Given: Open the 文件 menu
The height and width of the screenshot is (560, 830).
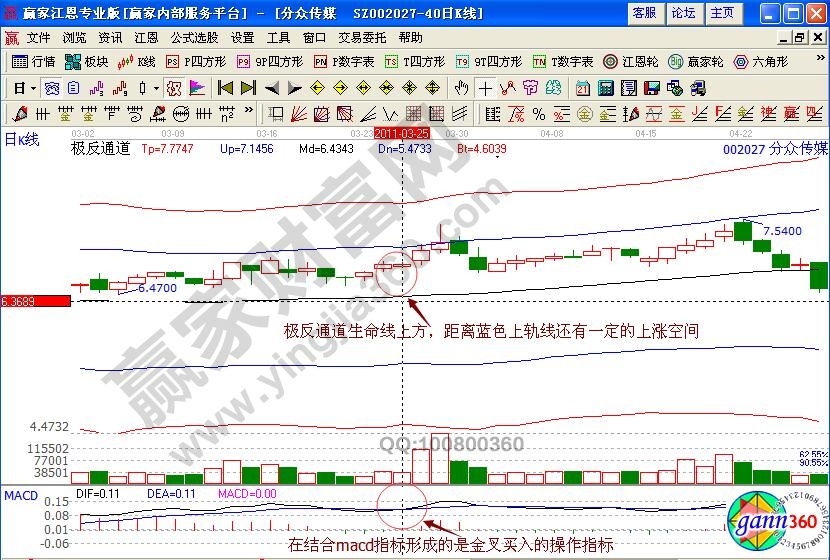Looking at the screenshot, I should (x=38, y=38).
